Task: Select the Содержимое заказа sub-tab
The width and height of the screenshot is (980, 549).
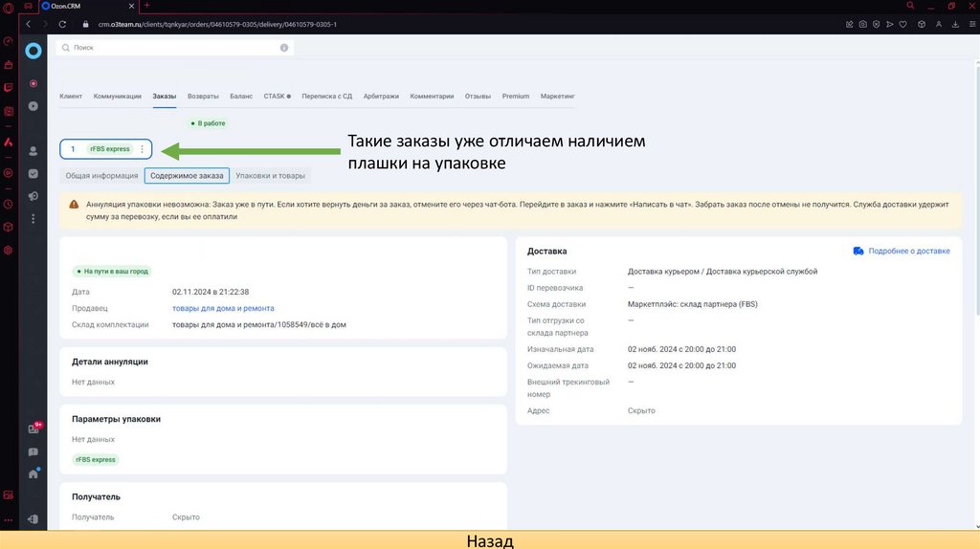Action: tap(187, 175)
